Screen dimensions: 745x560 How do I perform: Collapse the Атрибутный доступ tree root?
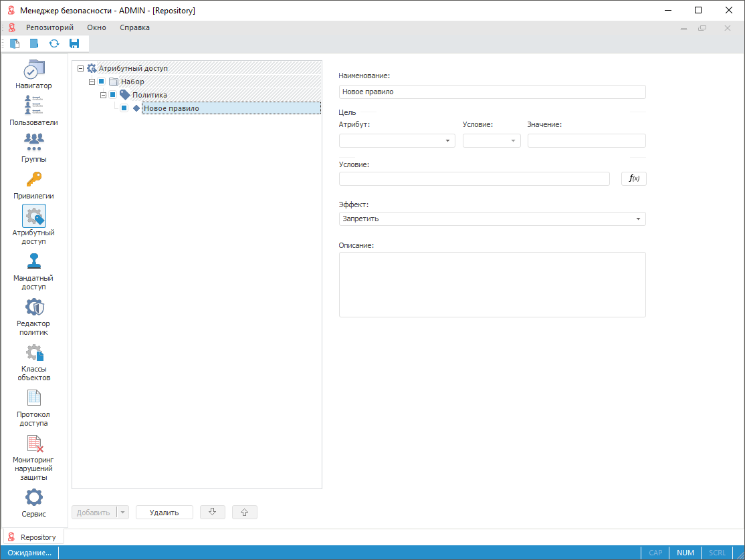tap(81, 68)
